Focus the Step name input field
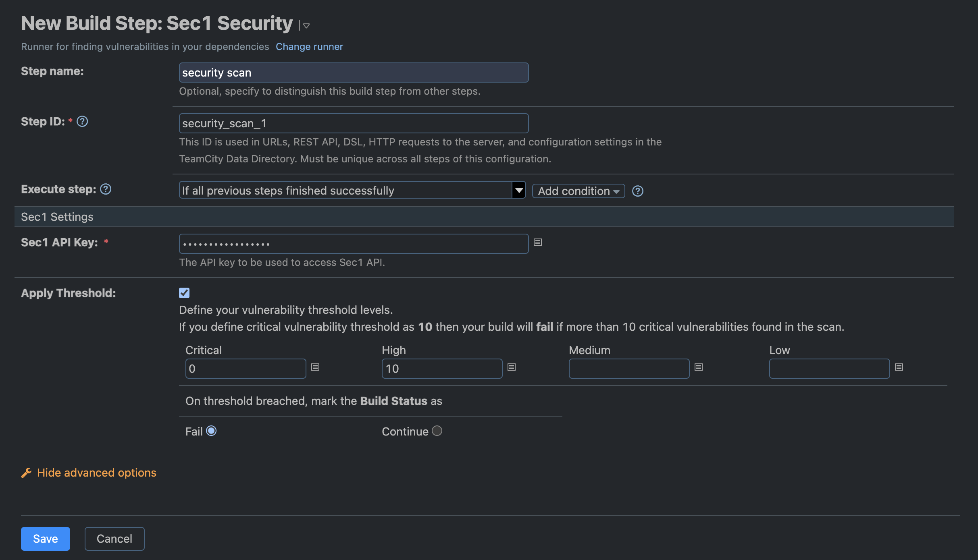 point(354,73)
